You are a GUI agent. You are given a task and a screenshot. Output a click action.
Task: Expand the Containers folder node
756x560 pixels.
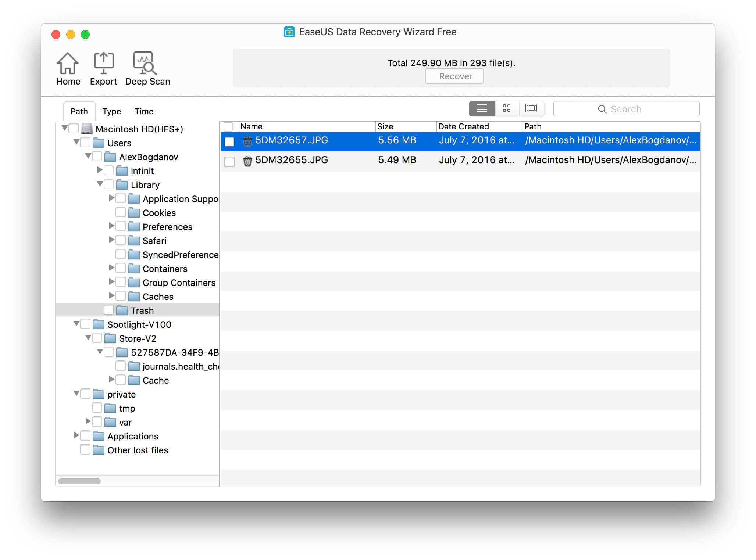point(111,268)
